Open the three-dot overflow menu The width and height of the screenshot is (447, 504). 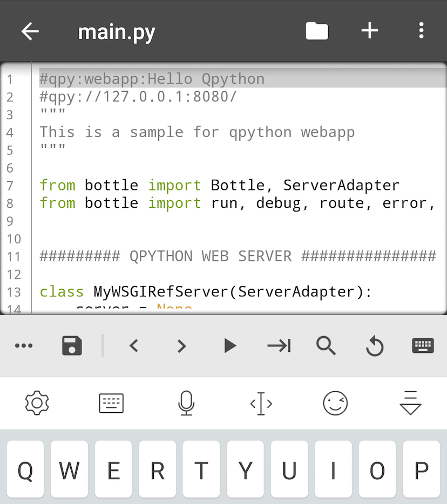pyautogui.click(x=421, y=31)
